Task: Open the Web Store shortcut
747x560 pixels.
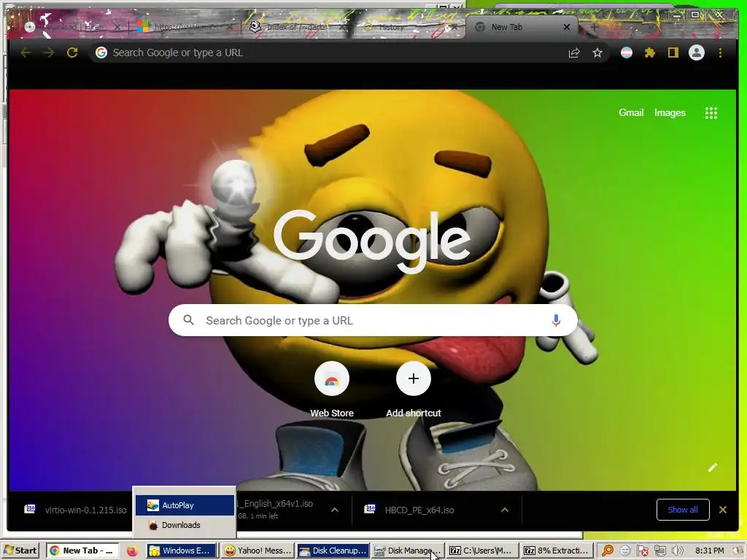Action: (x=332, y=389)
